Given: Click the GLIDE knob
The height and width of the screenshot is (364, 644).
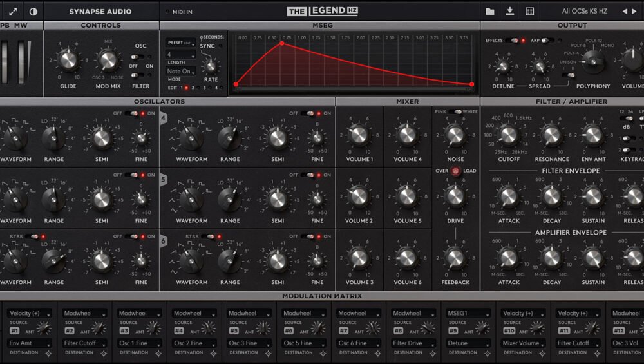Looking at the screenshot, I should click(68, 60).
